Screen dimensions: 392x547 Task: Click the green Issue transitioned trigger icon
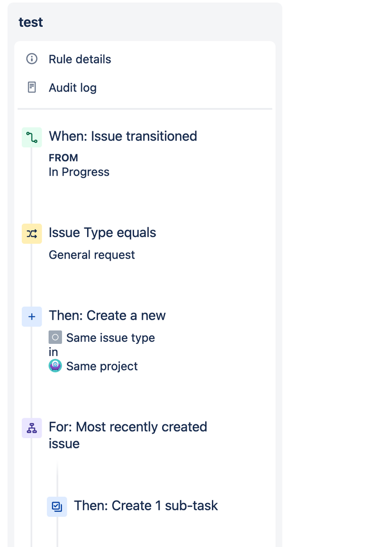(32, 137)
